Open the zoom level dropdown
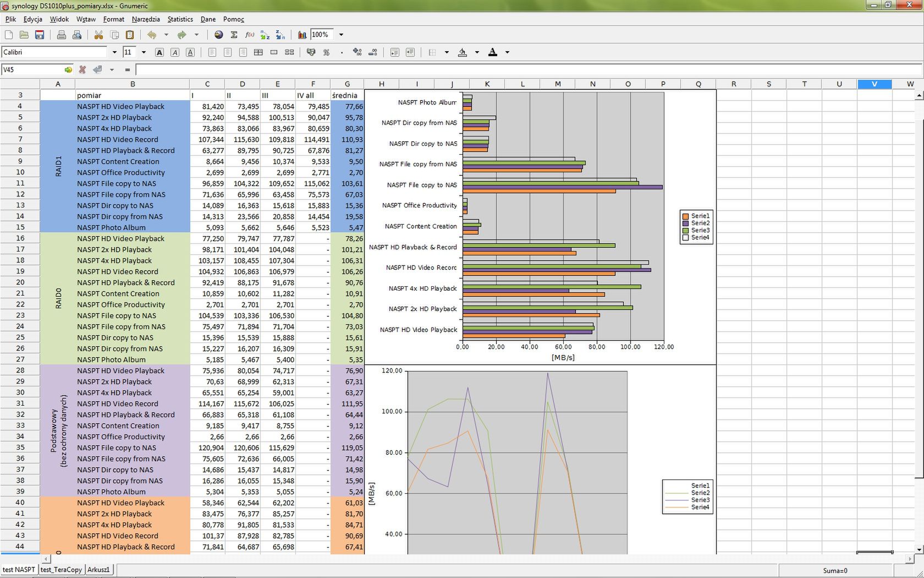Screen dimensions: 924x578 [342, 35]
